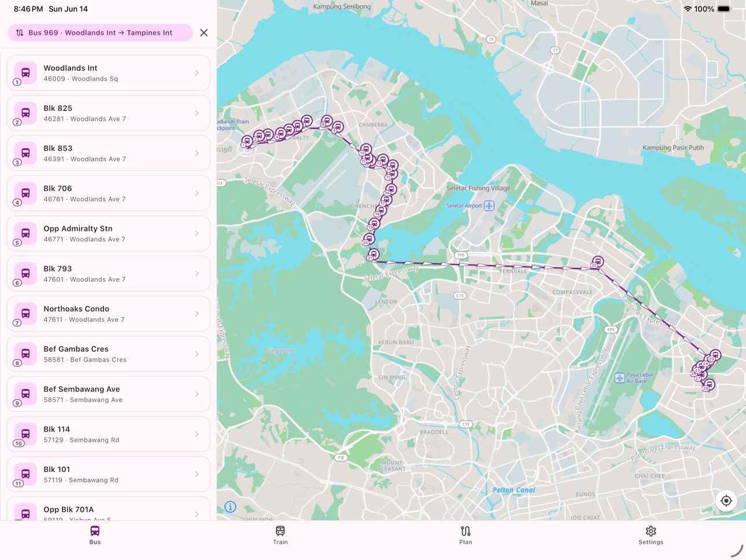Image resolution: width=746 pixels, height=560 pixels.
Task: Select stop marker 22 near Compassvale
Action: pos(597,261)
